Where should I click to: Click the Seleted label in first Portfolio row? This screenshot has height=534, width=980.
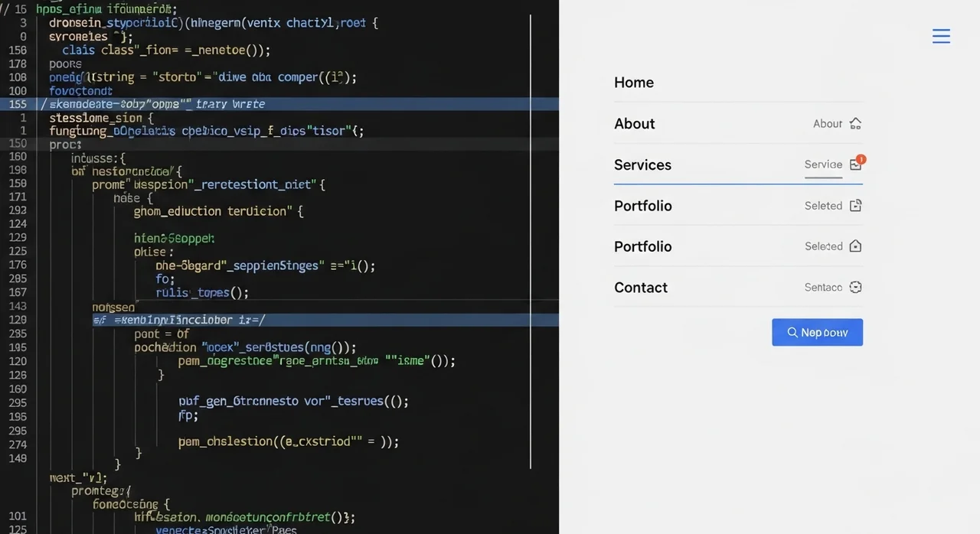[823, 205]
